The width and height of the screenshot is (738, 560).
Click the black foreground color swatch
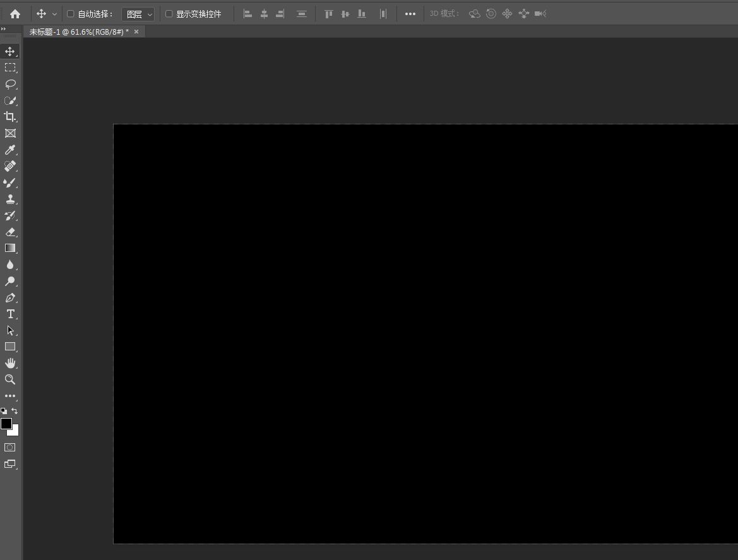pyautogui.click(x=6, y=424)
